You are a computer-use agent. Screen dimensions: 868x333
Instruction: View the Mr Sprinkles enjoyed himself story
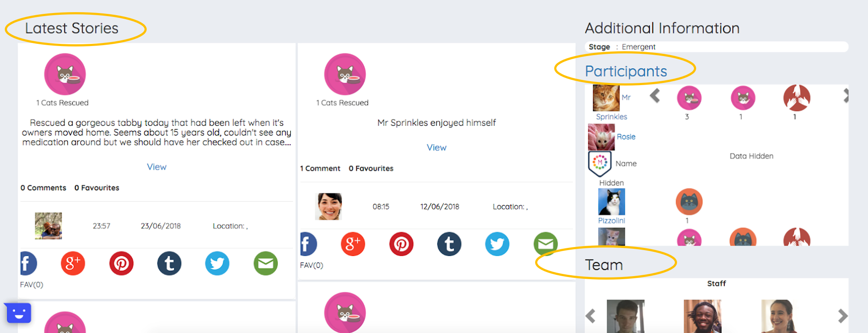point(437,148)
